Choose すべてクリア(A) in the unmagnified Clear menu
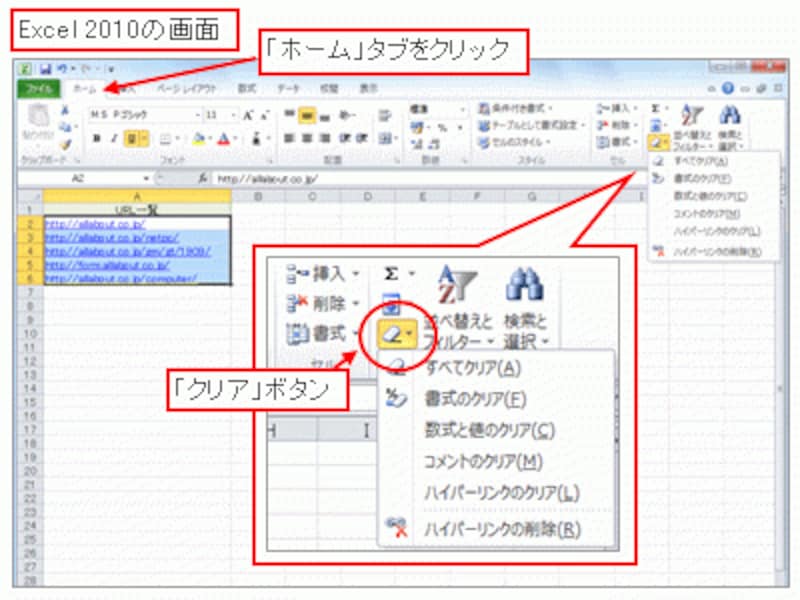Image resolution: width=800 pixels, height=600 pixels. tap(713, 161)
